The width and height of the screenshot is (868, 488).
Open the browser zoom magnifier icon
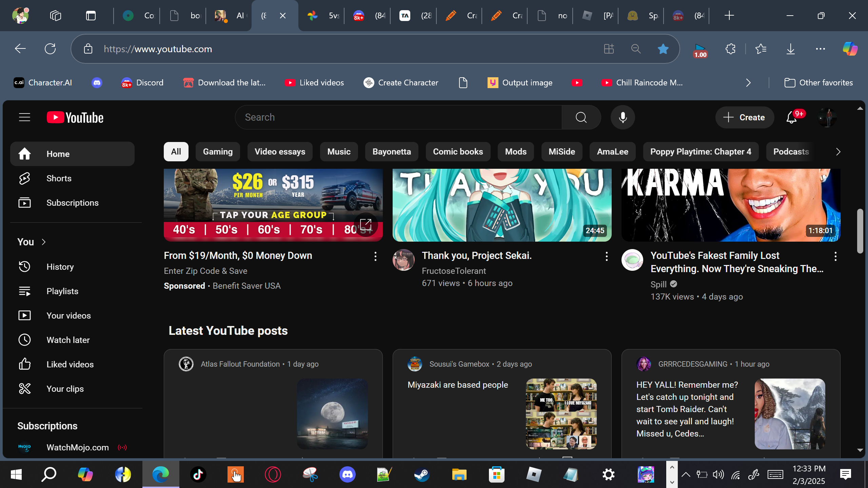coord(636,49)
